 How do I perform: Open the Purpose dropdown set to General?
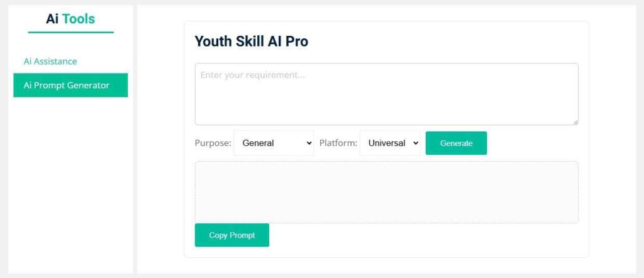[x=274, y=143]
